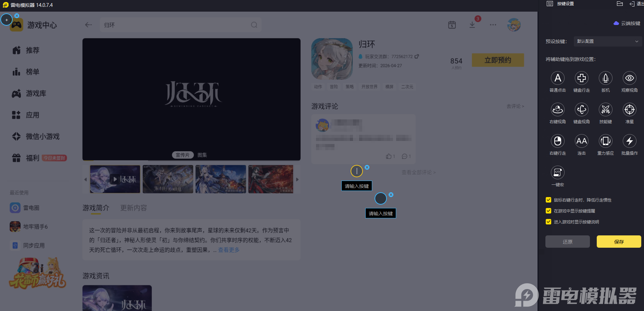Select the 批量操作 lightning tool
Image resolution: width=644 pixels, height=311 pixels.
pyautogui.click(x=630, y=141)
